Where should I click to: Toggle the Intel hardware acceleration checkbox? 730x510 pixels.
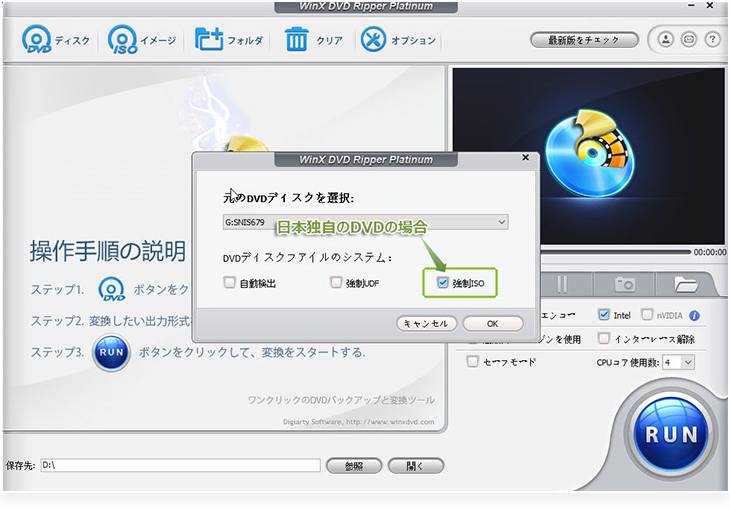click(x=603, y=315)
